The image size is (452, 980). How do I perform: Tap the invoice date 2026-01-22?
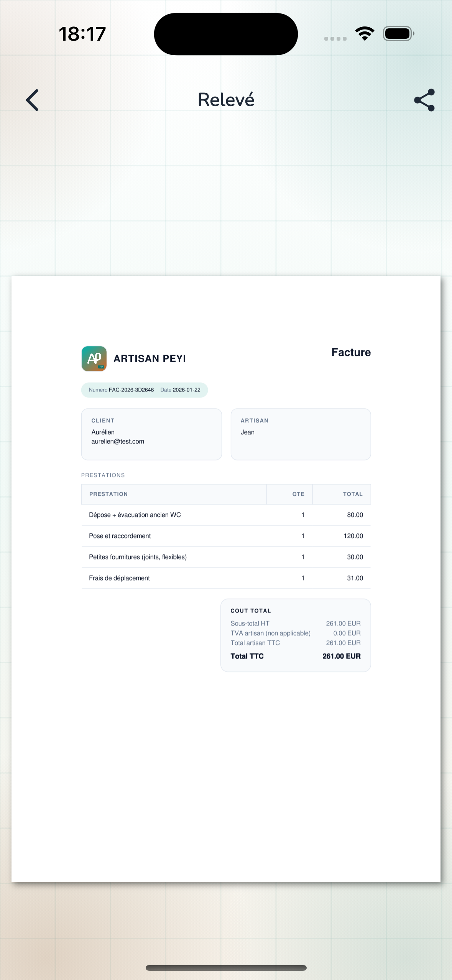click(x=186, y=390)
